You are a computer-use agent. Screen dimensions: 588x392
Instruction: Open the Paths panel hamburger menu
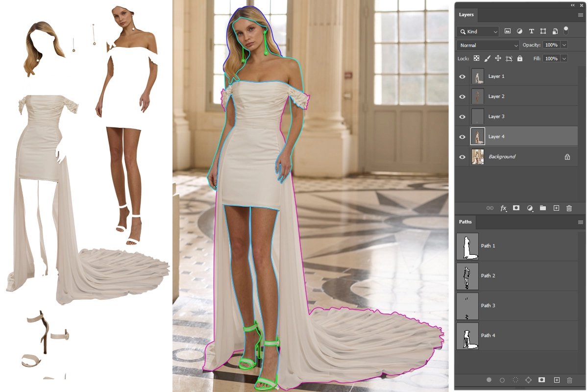[580, 222]
